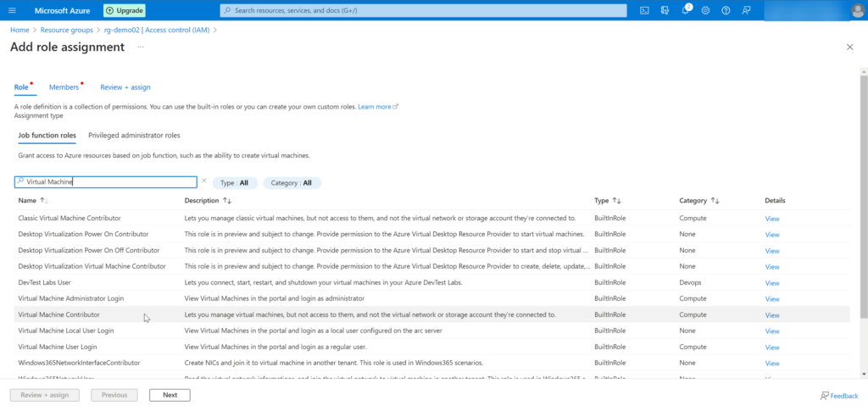This screenshot has width=868, height=411.
Task: Click the bottom Review + assign button
Action: pos(45,395)
